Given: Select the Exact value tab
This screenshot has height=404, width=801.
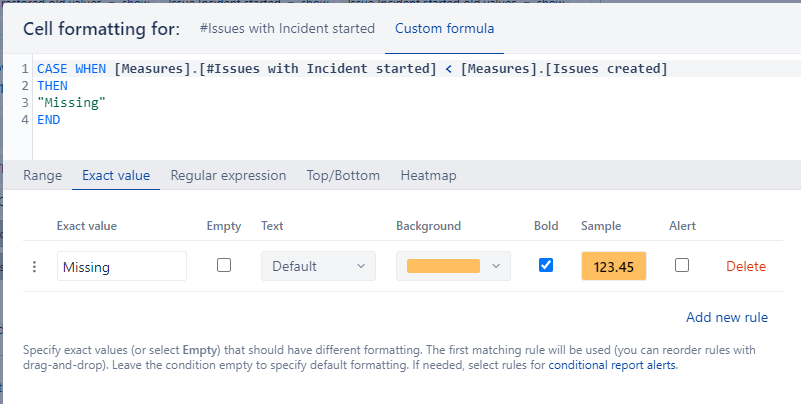Looking at the screenshot, I should coord(116,175).
